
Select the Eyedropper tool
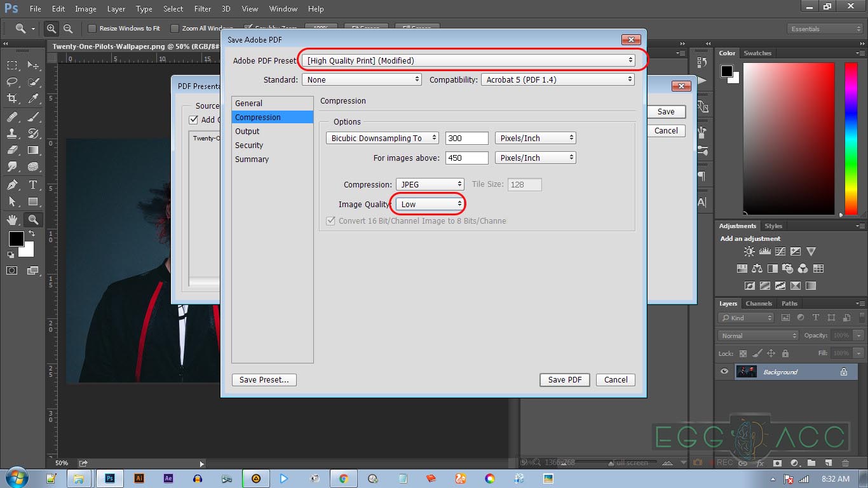point(33,98)
